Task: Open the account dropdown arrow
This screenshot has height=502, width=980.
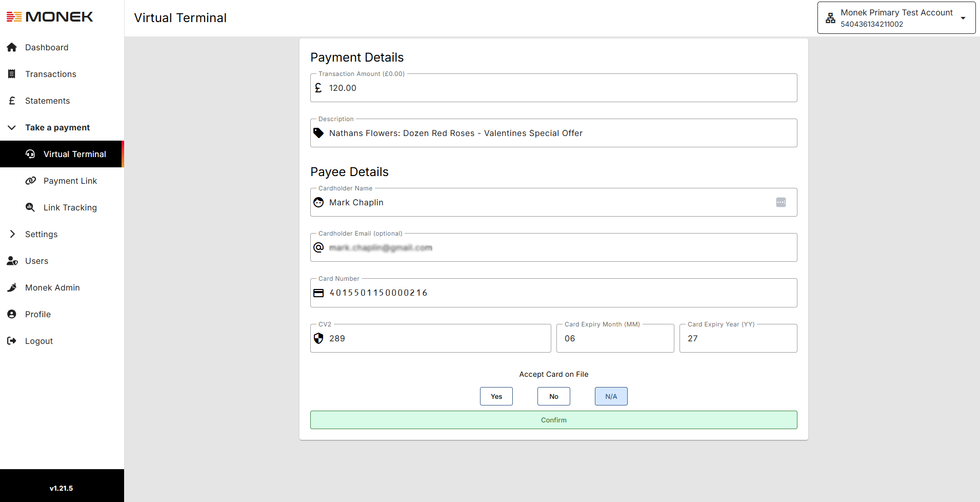Action: [963, 18]
